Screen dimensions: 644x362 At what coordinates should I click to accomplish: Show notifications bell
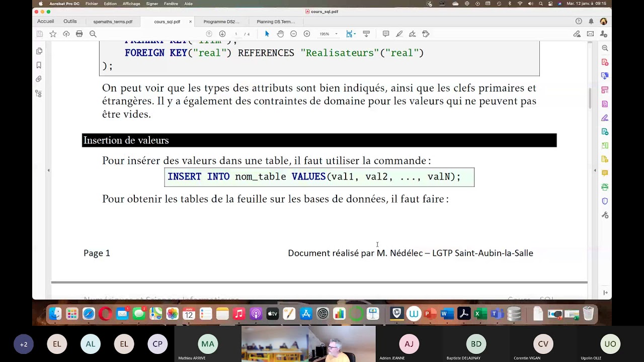pos(591,21)
